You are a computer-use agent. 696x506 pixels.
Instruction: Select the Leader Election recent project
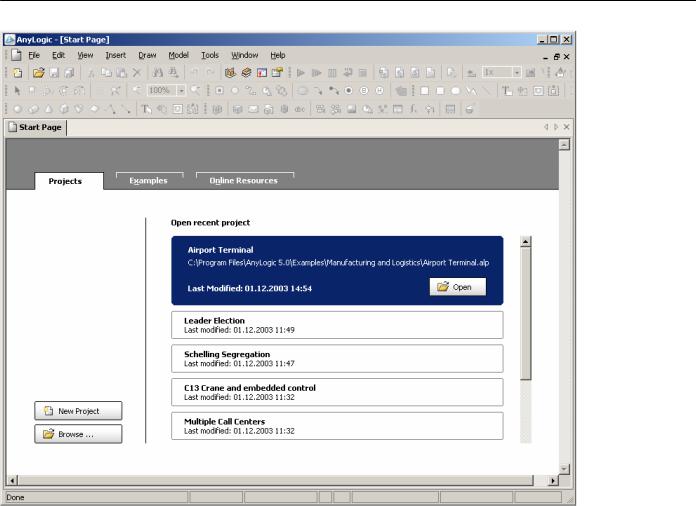pos(337,325)
